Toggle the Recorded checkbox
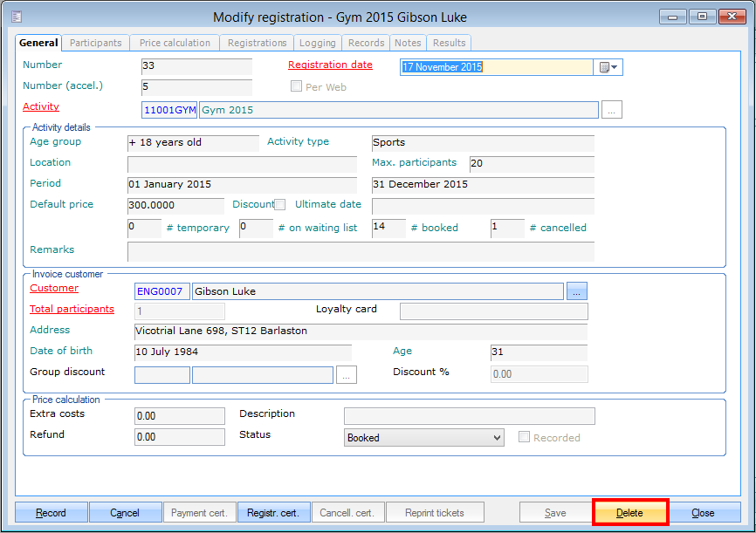The width and height of the screenshot is (756, 533). tap(526, 438)
